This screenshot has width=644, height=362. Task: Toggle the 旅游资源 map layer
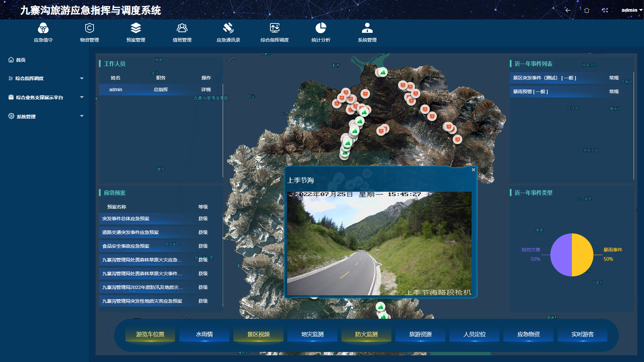(x=420, y=335)
